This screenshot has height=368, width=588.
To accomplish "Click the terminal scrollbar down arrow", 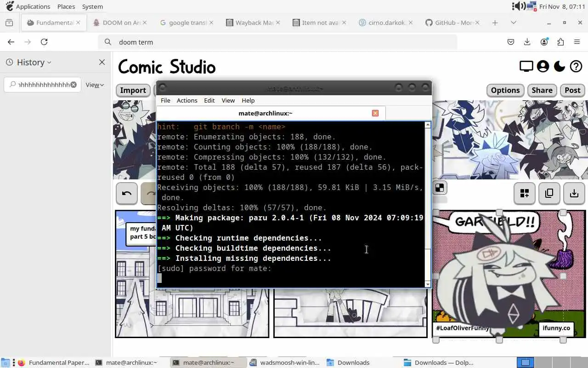I will click(x=428, y=284).
